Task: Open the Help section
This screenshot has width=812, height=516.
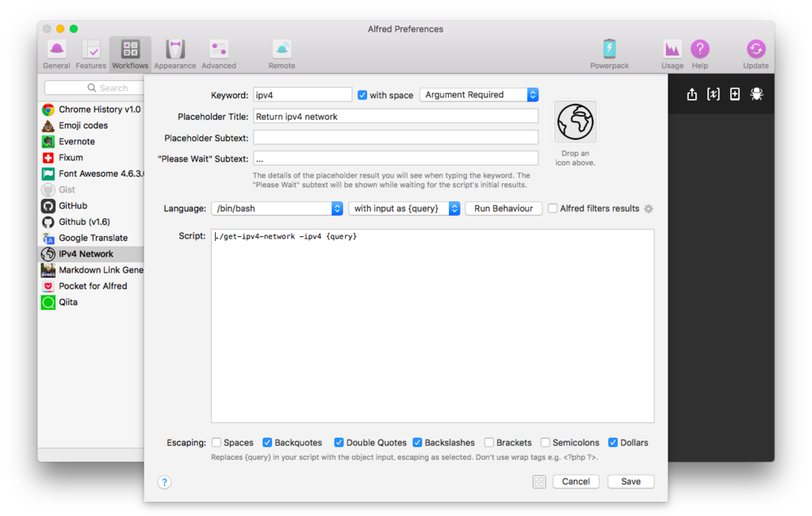Action: click(x=699, y=55)
